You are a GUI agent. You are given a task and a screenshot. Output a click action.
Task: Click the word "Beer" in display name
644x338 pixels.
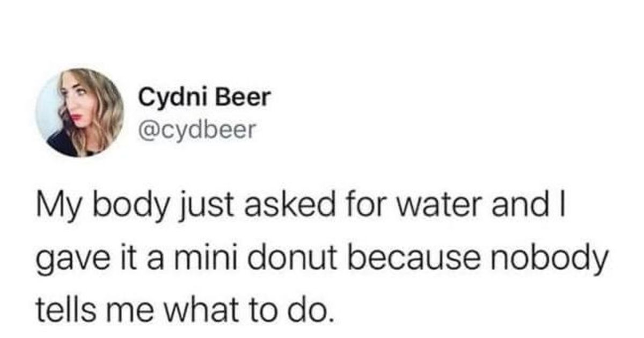coord(247,98)
